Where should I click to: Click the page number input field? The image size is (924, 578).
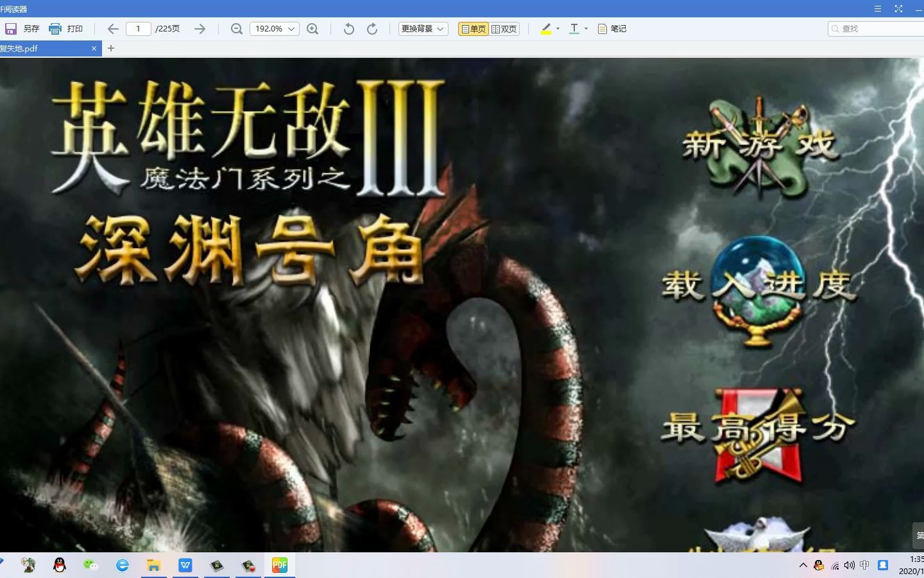[138, 29]
